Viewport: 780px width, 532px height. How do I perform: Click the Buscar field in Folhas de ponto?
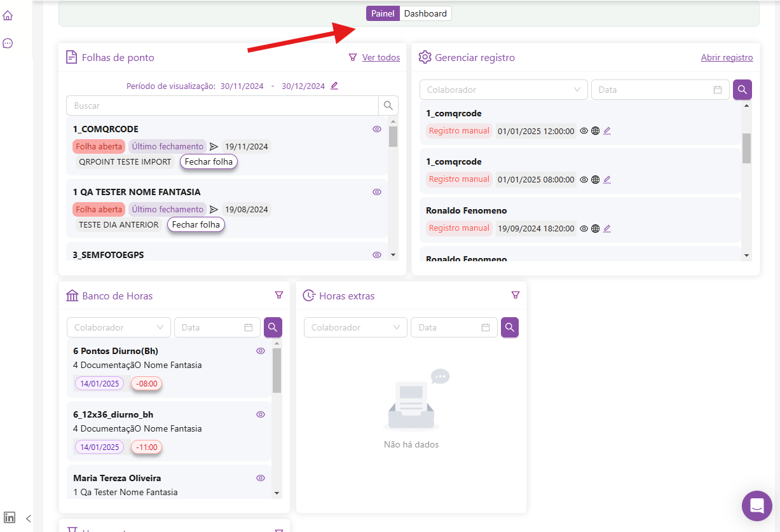coord(222,106)
